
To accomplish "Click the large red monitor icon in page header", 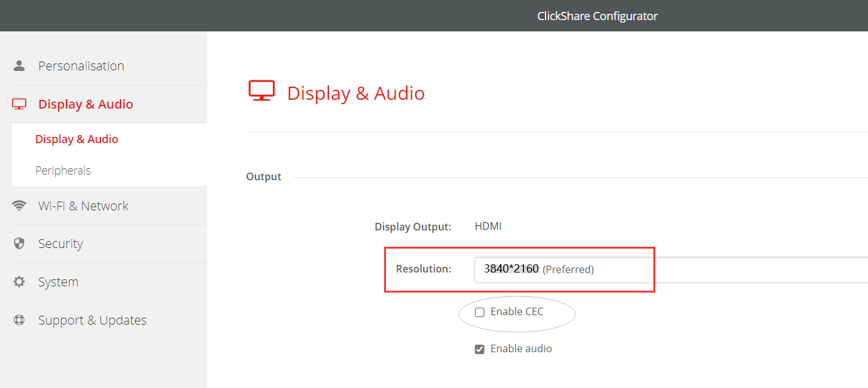I will [x=262, y=91].
